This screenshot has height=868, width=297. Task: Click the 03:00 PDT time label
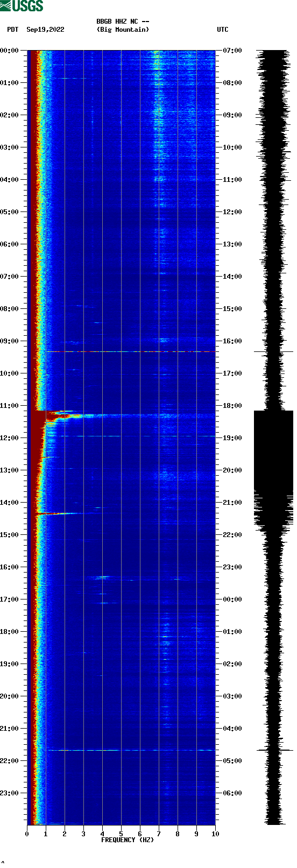pyautogui.click(x=10, y=147)
